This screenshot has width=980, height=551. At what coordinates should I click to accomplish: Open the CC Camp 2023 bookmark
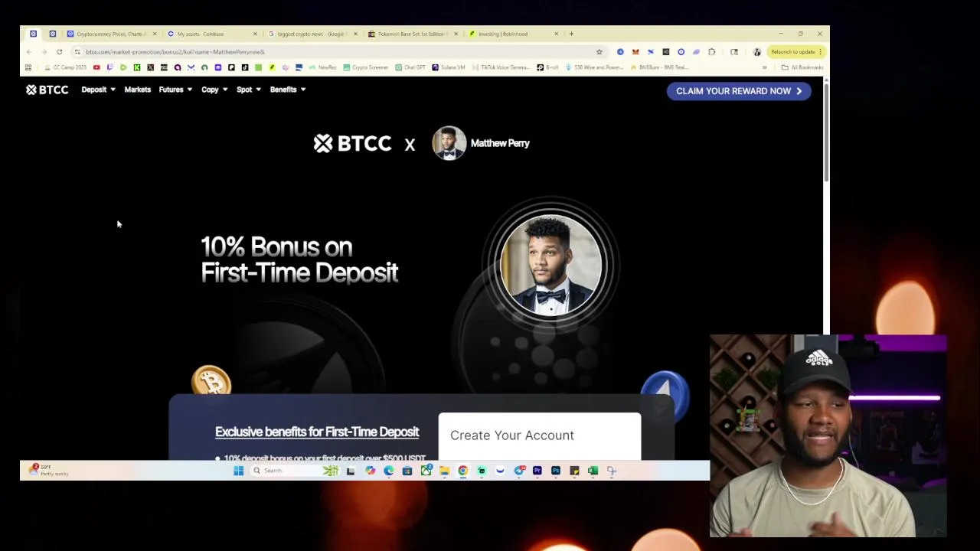coord(65,67)
